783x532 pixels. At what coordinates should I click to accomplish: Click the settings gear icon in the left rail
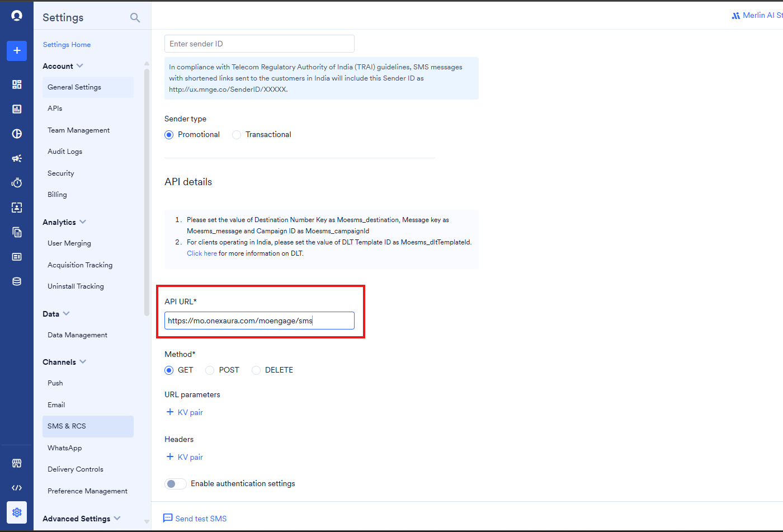[x=17, y=512]
